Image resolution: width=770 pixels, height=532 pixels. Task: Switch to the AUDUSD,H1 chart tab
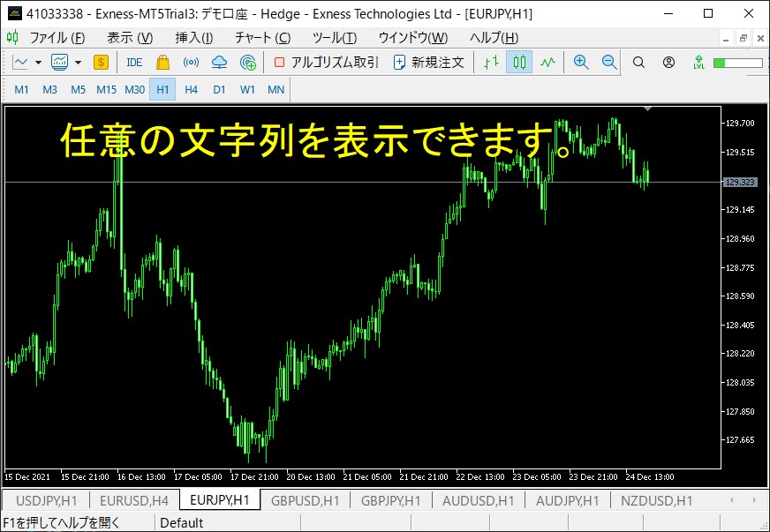click(x=479, y=500)
